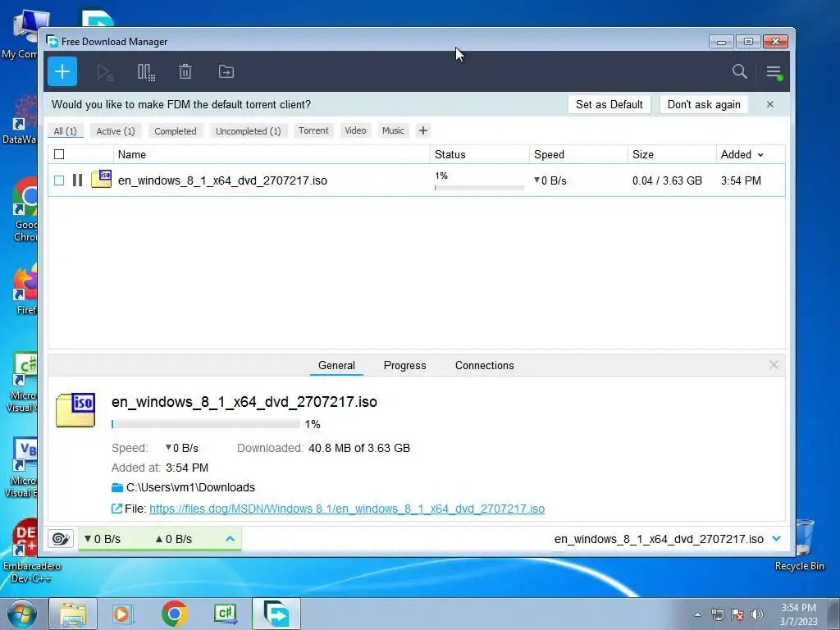The image size is (840, 630).
Task: Click the pause selected downloads toolbar icon
Action: click(146, 72)
